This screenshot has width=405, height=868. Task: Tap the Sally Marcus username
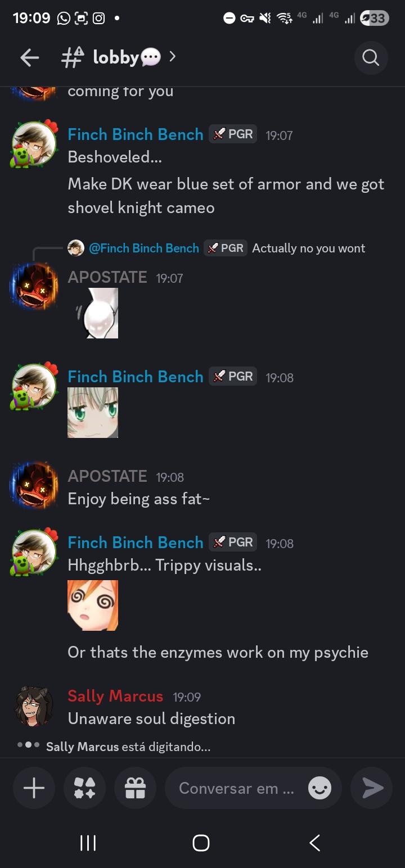(x=115, y=696)
